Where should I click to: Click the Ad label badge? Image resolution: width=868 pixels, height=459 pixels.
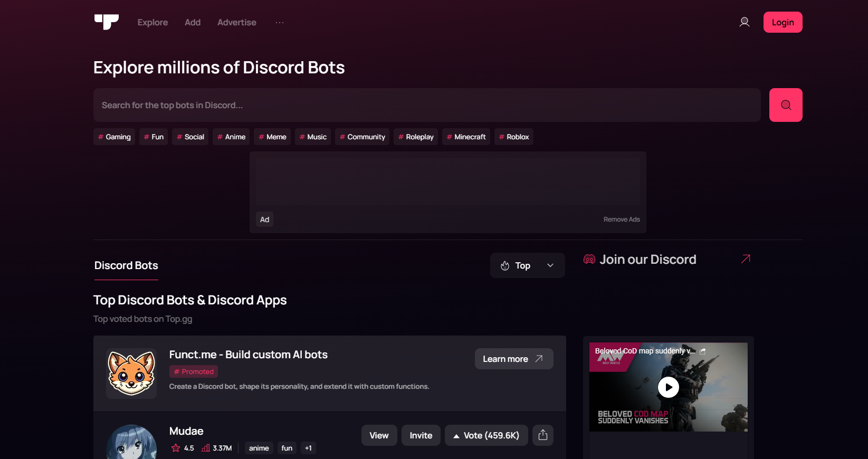coord(264,219)
